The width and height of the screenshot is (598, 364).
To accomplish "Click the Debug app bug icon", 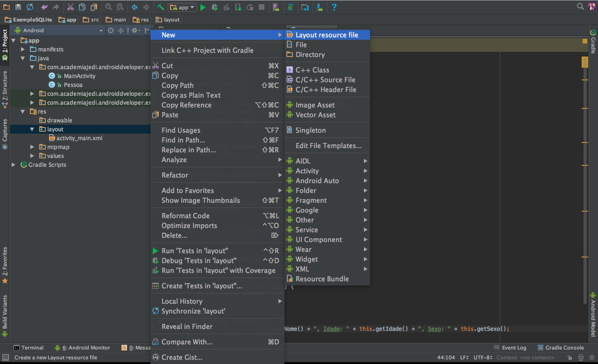I will pos(214,7).
